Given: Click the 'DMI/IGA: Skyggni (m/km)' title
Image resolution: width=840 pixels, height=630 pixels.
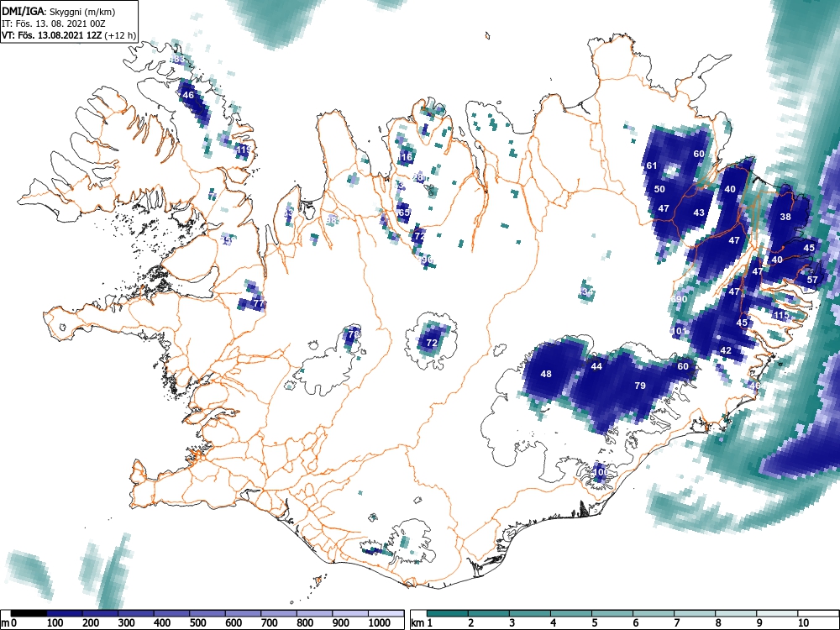Looking at the screenshot, I should (x=59, y=11).
